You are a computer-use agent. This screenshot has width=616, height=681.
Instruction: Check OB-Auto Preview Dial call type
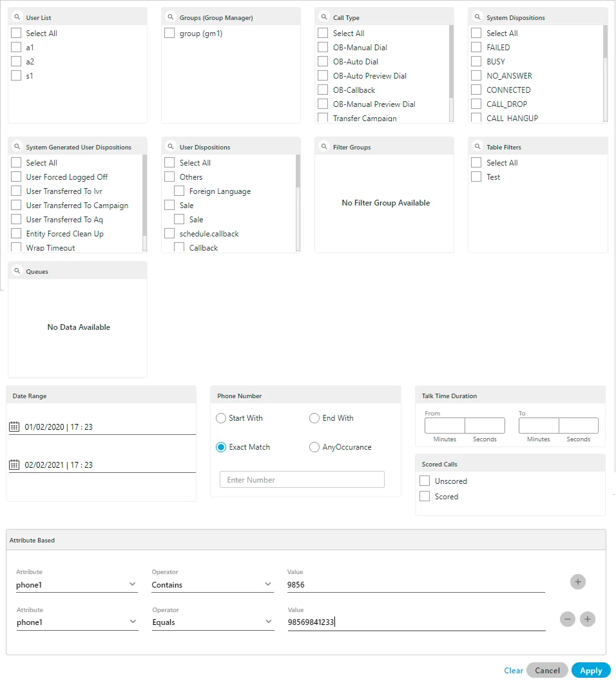[323, 75]
